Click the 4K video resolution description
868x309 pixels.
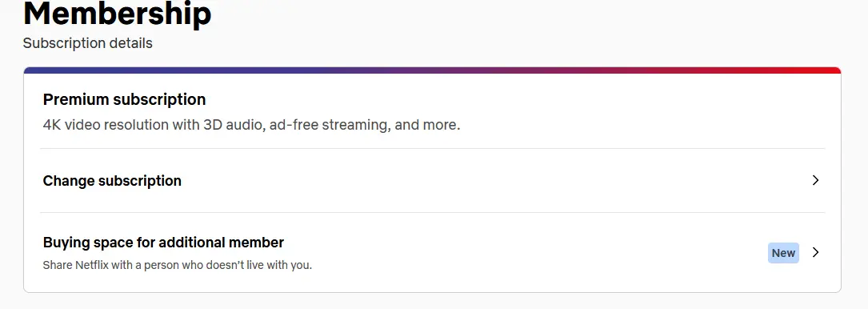(251, 125)
